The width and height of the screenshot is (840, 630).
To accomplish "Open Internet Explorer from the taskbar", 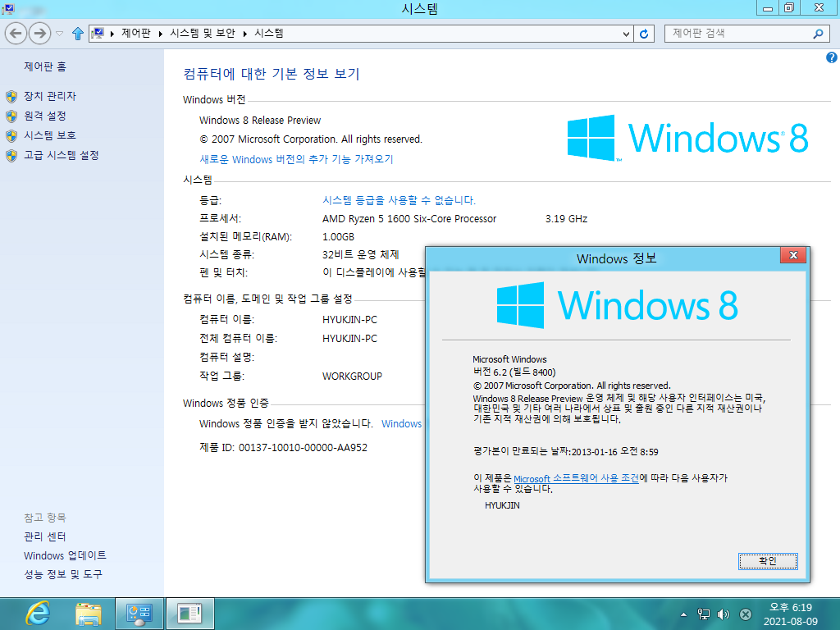I will coord(39,614).
